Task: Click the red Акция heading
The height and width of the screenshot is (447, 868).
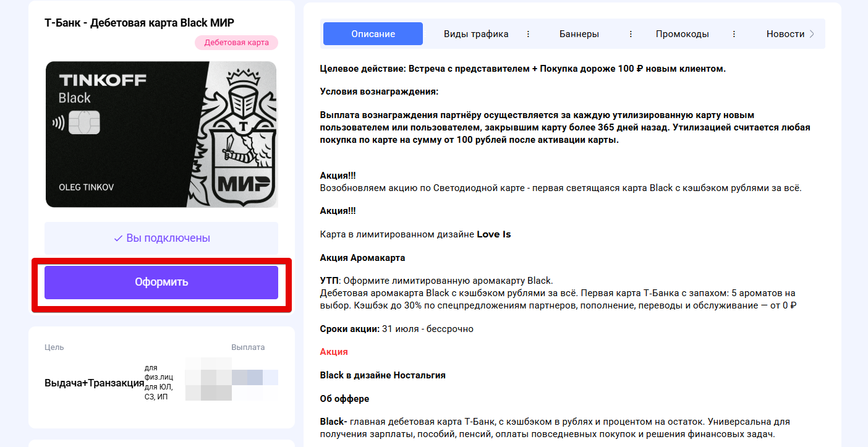Action: pyautogui.click(x=334, y=352)
